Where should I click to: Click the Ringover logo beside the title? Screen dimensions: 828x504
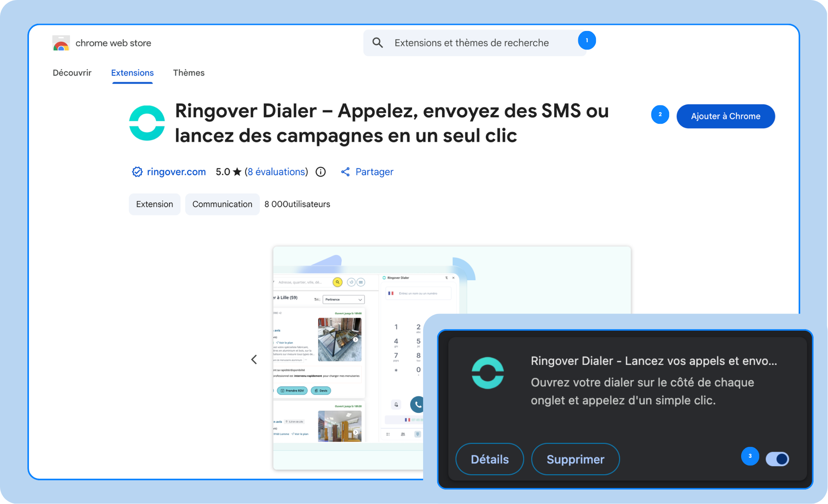click(x=147, y=123)
